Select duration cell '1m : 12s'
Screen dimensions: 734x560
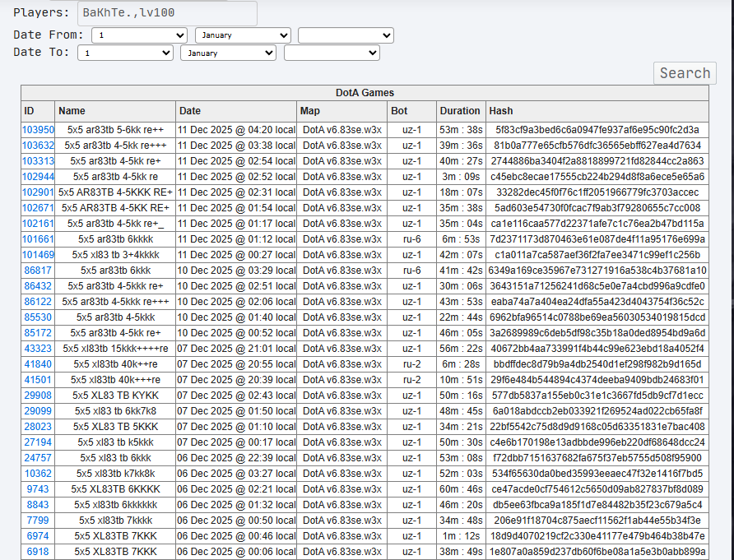[461, 536]
